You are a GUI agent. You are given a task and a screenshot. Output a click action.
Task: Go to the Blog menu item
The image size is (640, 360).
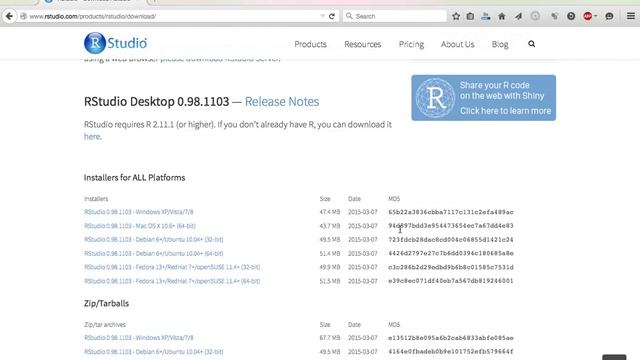500,44
